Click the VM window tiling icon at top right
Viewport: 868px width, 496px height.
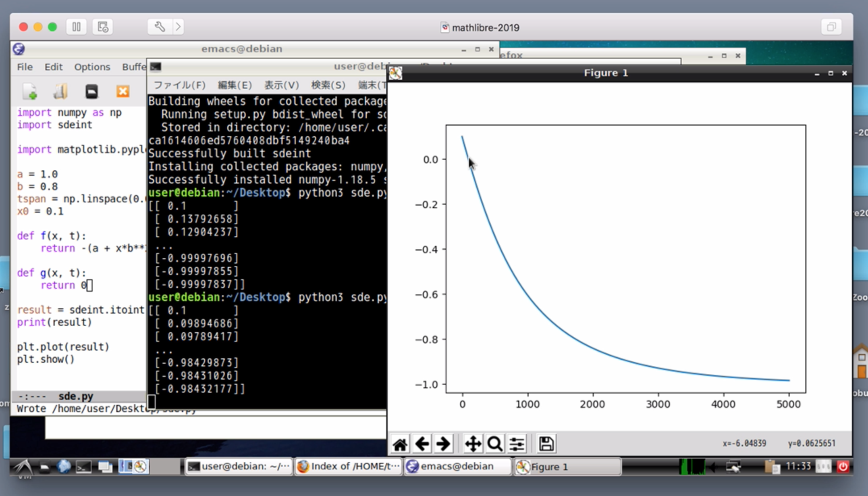(831, 27)
